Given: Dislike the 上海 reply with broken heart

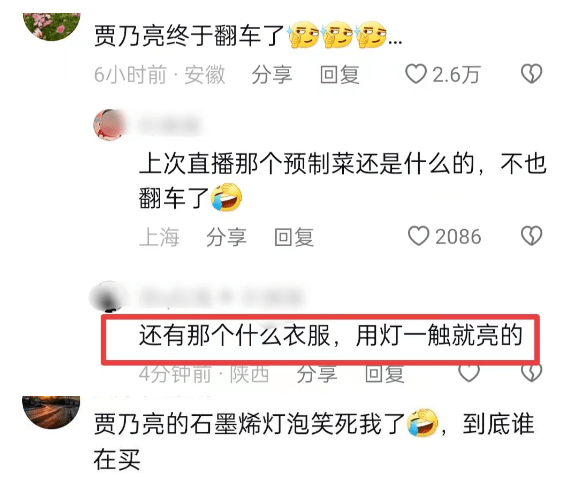Looking at the screenshot, I should pos(531,236).
